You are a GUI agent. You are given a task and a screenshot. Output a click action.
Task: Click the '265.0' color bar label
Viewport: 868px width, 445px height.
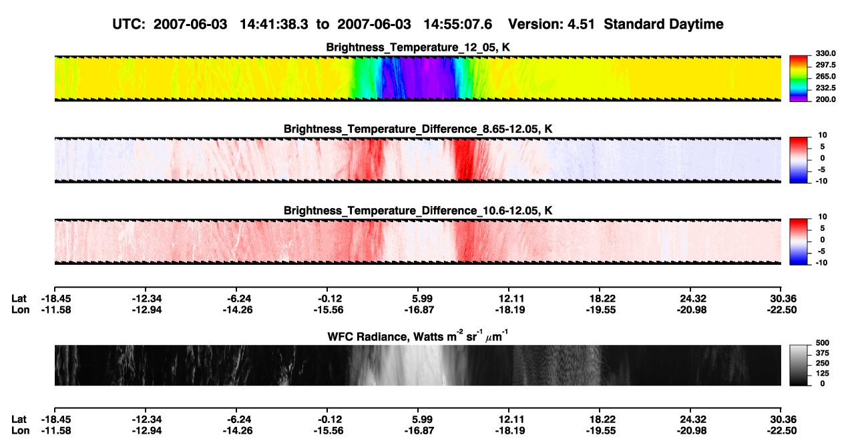[x=825, y=77]
